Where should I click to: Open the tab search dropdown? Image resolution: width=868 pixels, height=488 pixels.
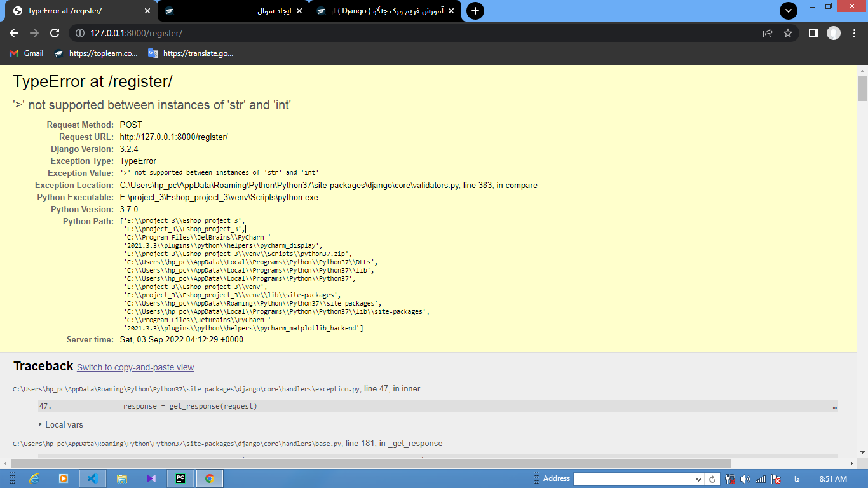click(x=789, y=11)
